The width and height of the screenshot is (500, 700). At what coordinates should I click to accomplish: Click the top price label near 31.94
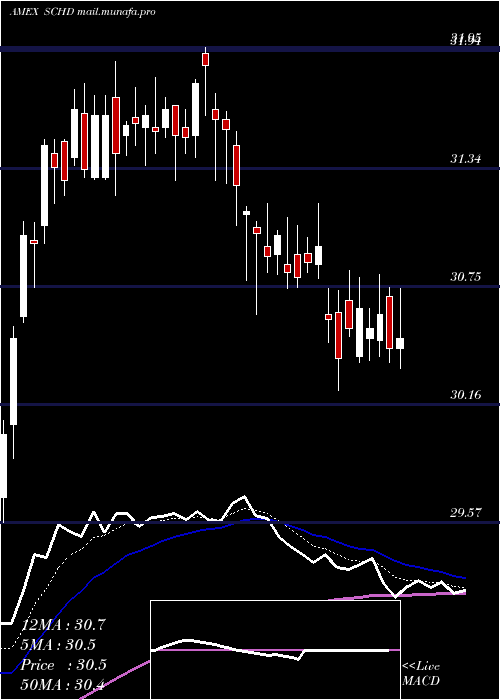(x=465, y=40)
